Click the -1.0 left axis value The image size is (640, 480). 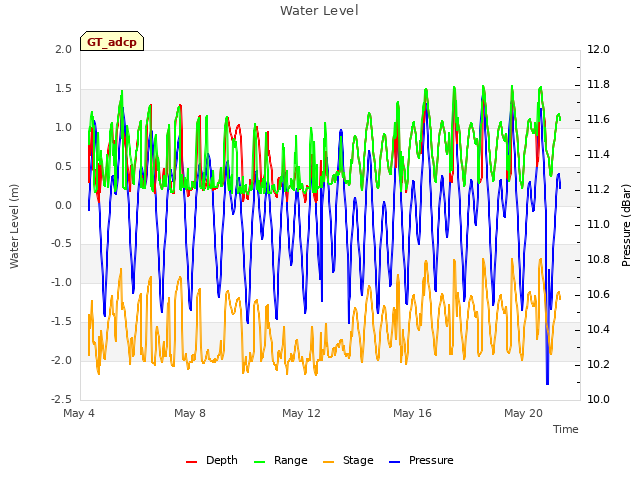click(x=61, y=282)
